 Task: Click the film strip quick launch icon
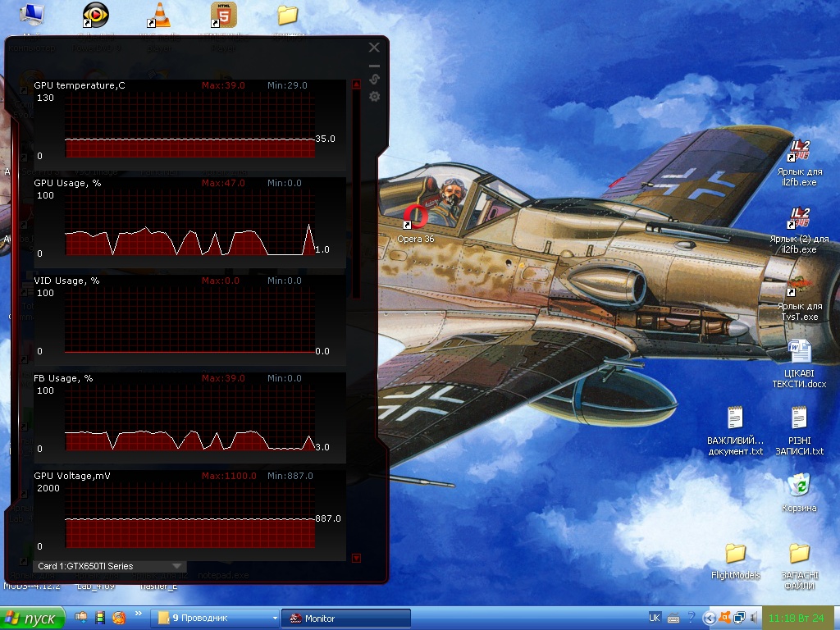coord(100,618)
